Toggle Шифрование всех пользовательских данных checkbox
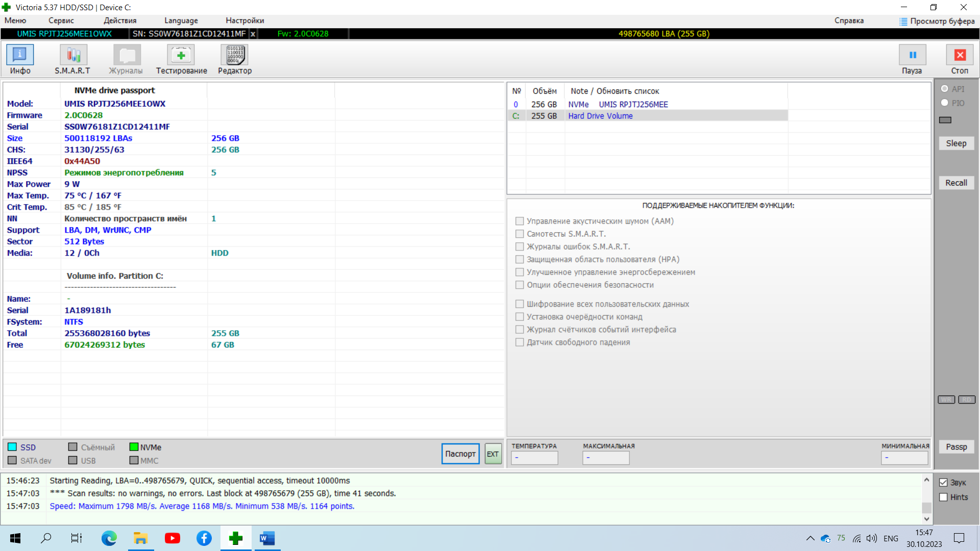 pos(520,304)
